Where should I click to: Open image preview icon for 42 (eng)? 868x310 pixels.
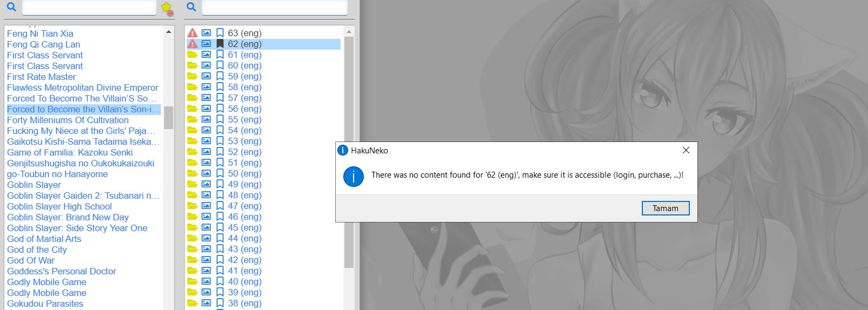click(206, 260)
